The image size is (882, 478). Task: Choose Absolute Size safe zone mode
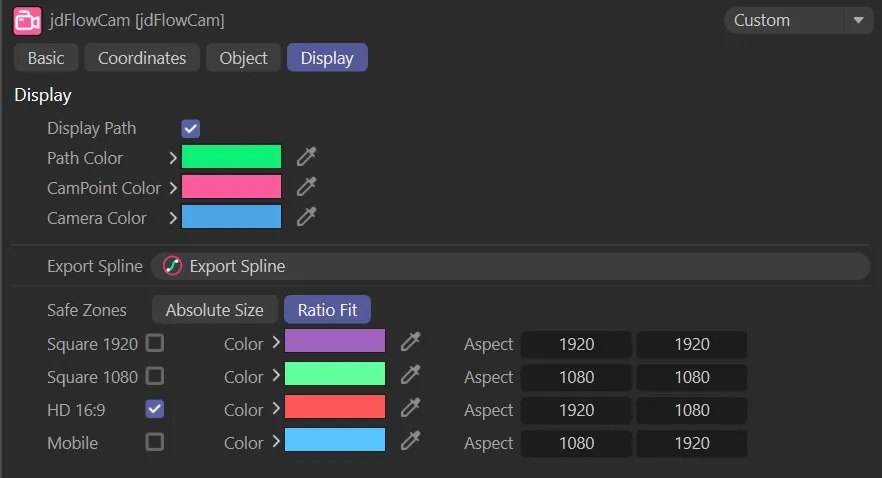click(214, 310)
